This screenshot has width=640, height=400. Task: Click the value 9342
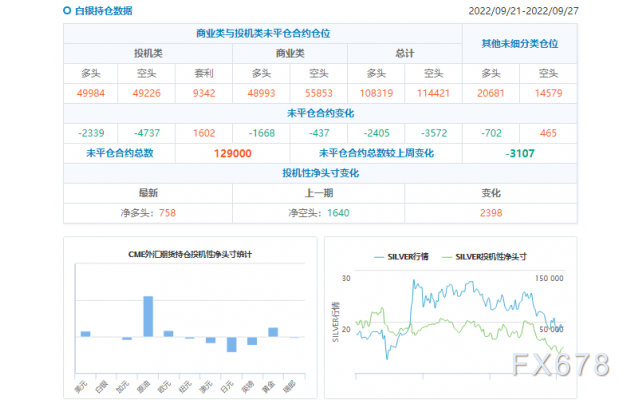coord(204,93)
